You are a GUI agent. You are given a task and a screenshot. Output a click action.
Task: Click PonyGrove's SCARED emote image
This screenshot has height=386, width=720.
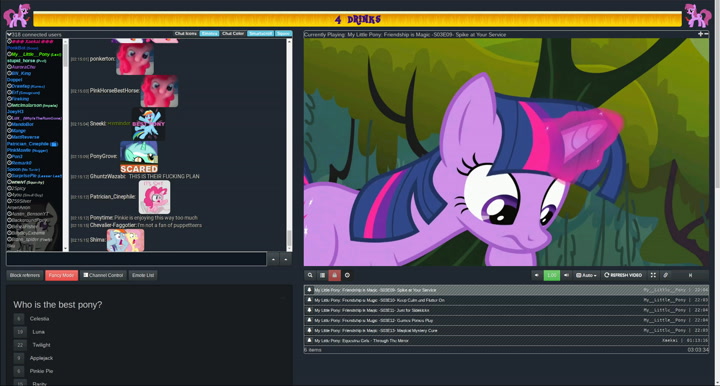[x=139, y=157]
